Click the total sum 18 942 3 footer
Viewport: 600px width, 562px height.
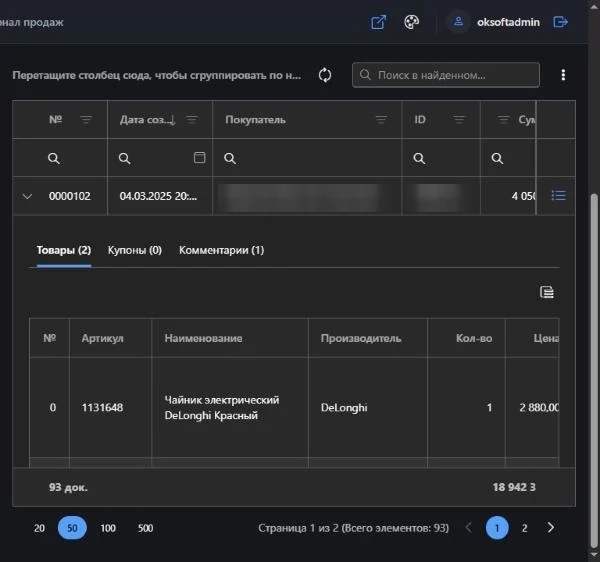click(514, 487)
